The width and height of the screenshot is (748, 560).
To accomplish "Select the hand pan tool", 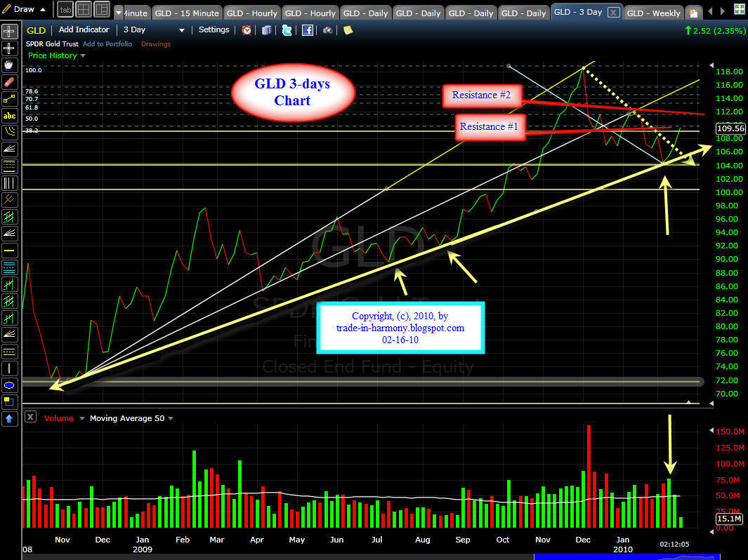I will [x=9, y=65].
